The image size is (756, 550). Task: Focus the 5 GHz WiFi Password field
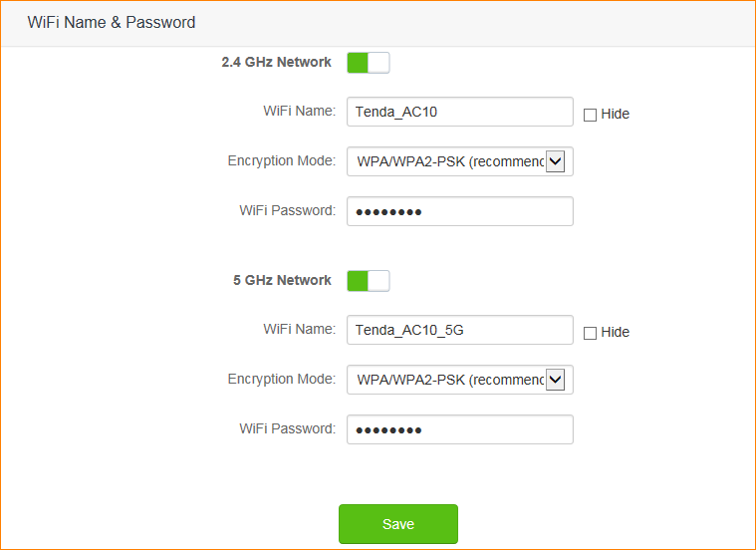(459, 429)
